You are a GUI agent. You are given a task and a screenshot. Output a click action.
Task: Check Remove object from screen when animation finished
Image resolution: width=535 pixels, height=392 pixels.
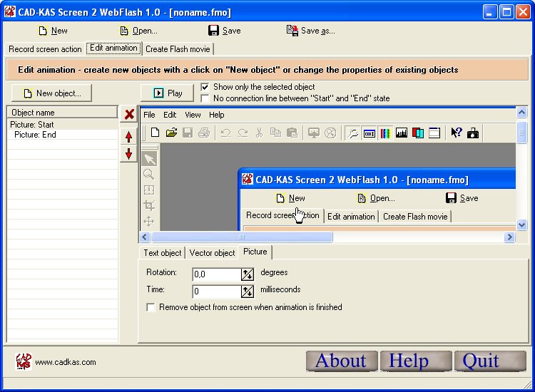pyautogui.click(x=151, y=307)
